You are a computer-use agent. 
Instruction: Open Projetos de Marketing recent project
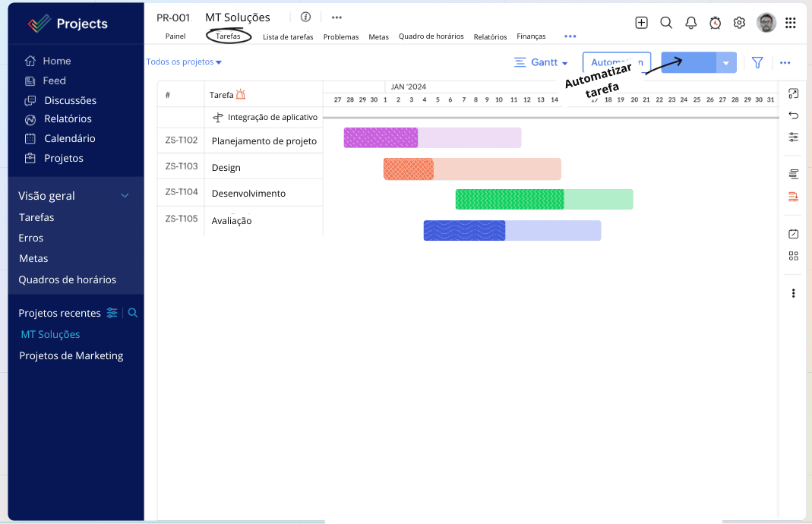(x=71, y=355)
